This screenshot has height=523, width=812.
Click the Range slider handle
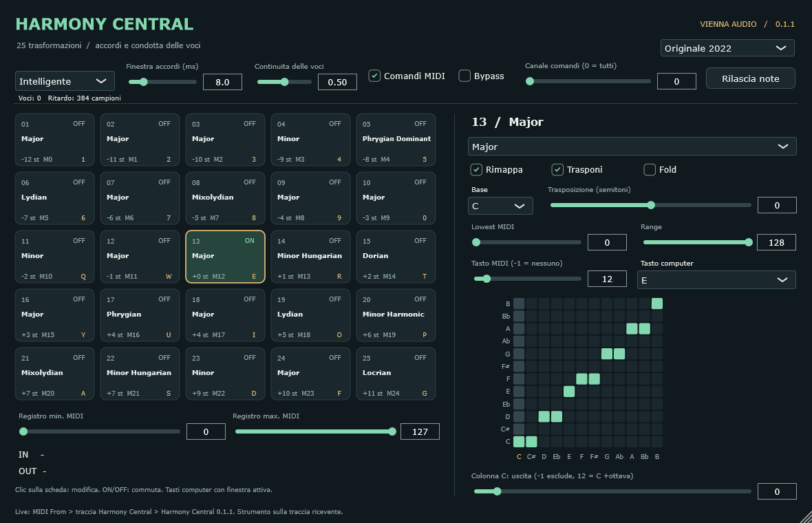pyautogui.click(x=748, y=242)
